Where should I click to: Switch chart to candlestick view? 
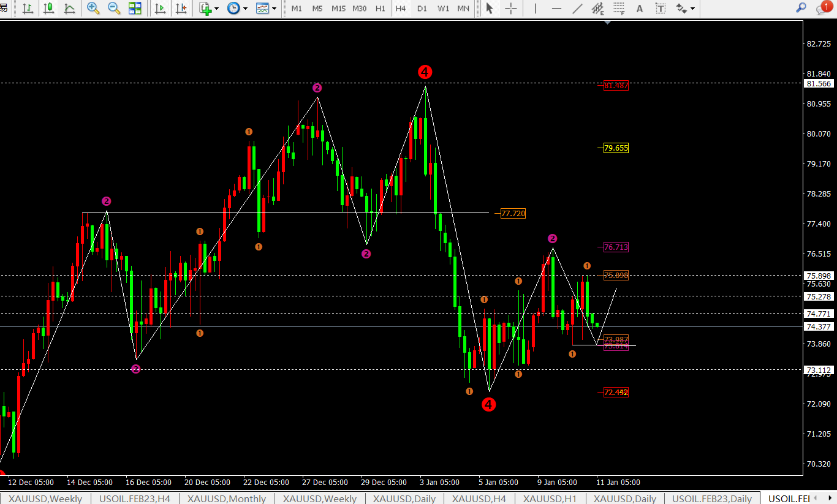coord(49,9)
